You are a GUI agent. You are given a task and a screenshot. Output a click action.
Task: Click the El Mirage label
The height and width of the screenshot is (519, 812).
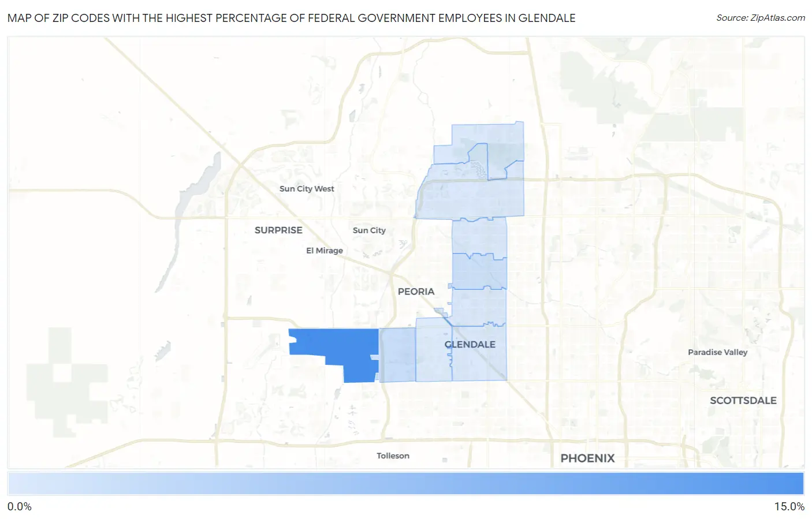(x=325, y=250)
